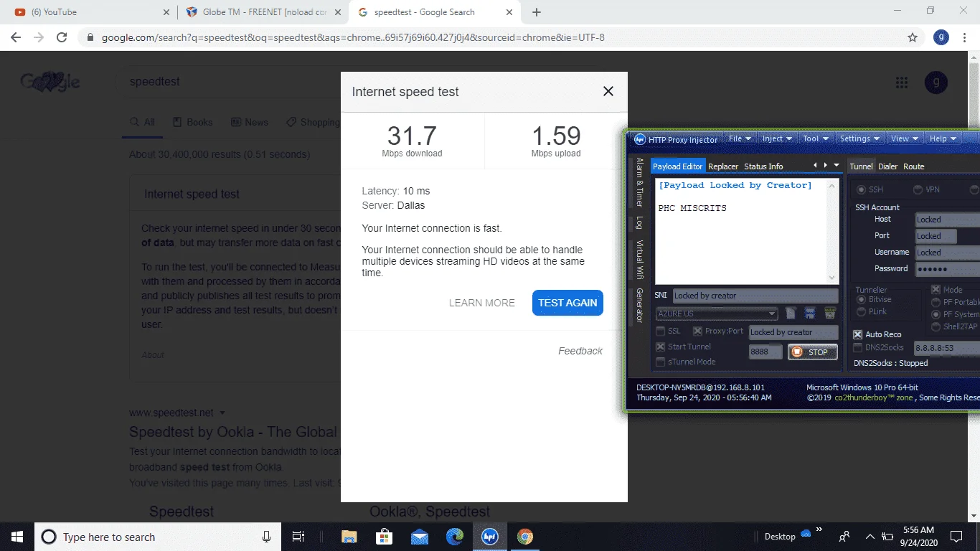Open the Google account avatar
The width and height of the screenshot is (980, 551).
click(x=936, y=83)
